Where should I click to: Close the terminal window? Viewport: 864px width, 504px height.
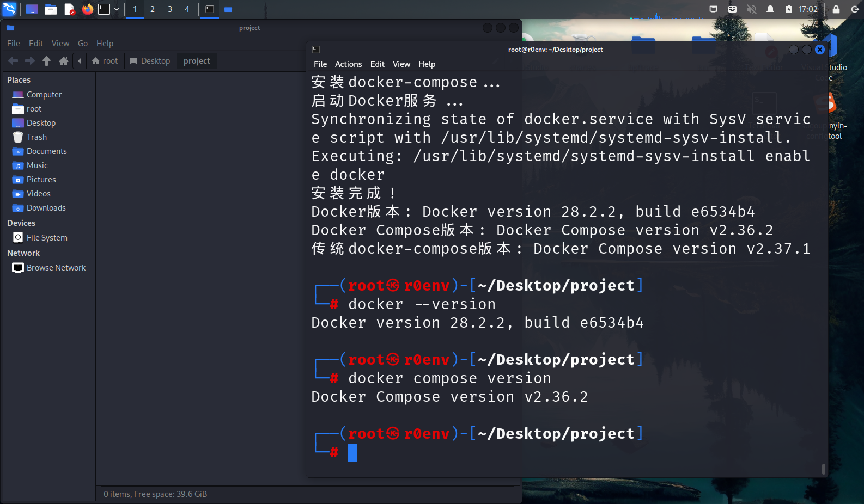[820, 50]
